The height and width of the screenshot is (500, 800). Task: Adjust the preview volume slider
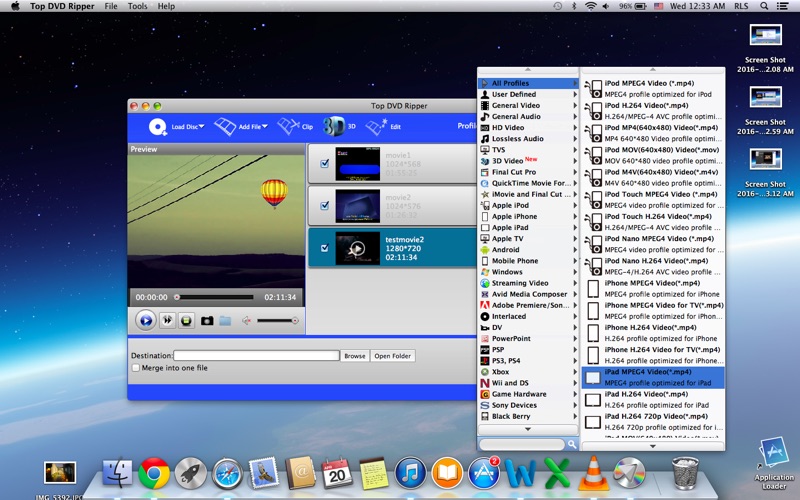(278, 320)
